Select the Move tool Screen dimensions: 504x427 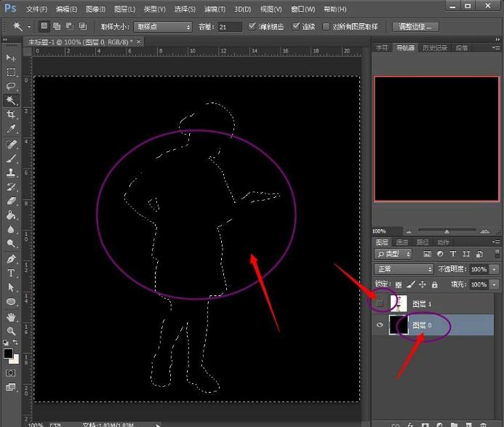[11, 57]
